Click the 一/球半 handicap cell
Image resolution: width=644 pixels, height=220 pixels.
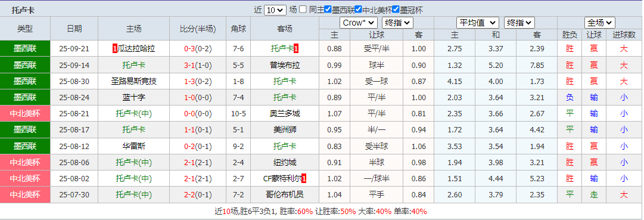click(377, 179)
